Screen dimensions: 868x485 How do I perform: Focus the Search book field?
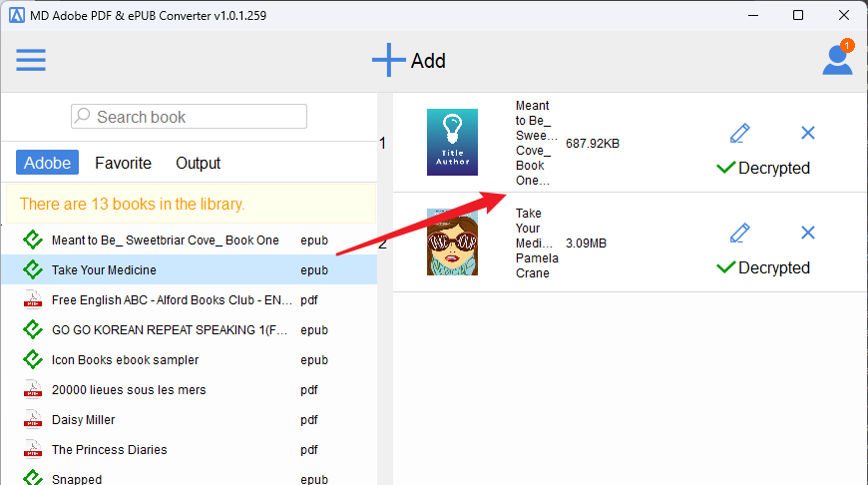point(189,117)
